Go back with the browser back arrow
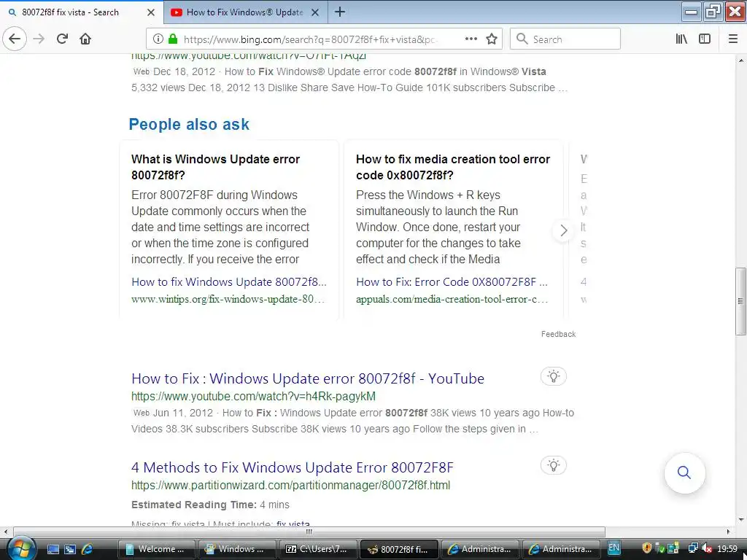This screenshot has width=747, height=560. (x=15, y=39)
